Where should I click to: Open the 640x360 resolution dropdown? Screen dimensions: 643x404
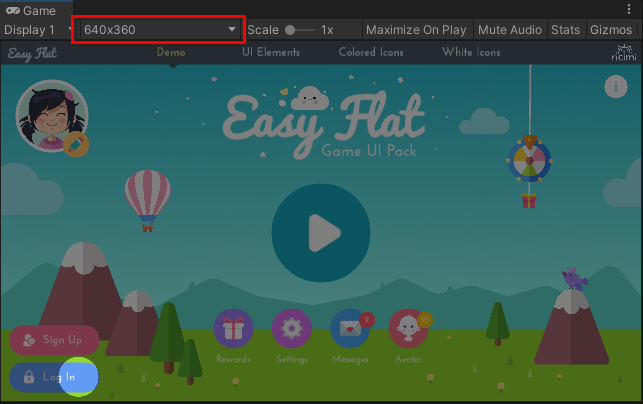click(x=160, y=30)
